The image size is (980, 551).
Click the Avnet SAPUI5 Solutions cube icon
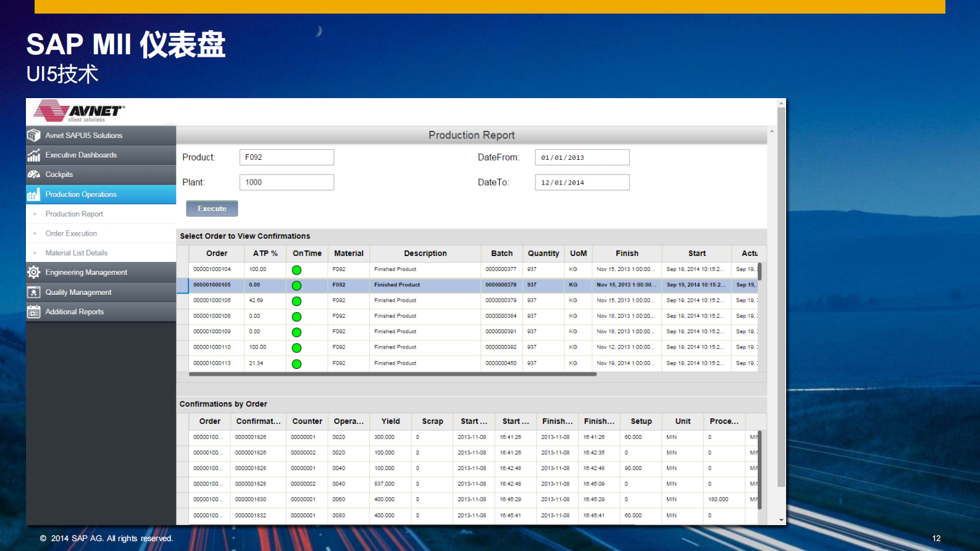[34, 135]
